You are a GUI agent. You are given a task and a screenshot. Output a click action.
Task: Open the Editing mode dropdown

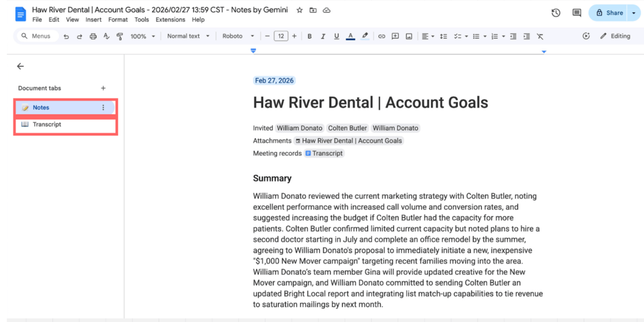[x=615, y=36]
